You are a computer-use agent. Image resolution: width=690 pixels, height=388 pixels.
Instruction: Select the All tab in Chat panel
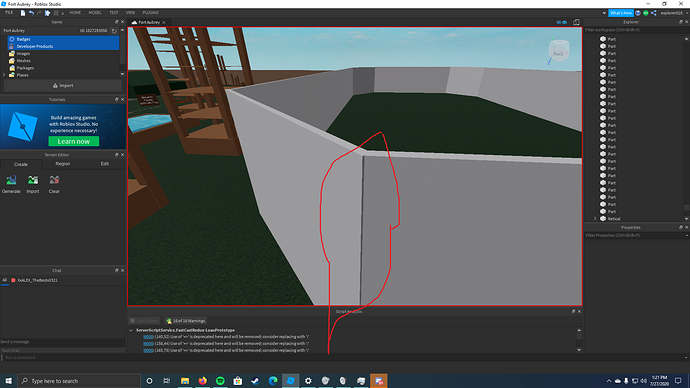[x=4, y=280]
